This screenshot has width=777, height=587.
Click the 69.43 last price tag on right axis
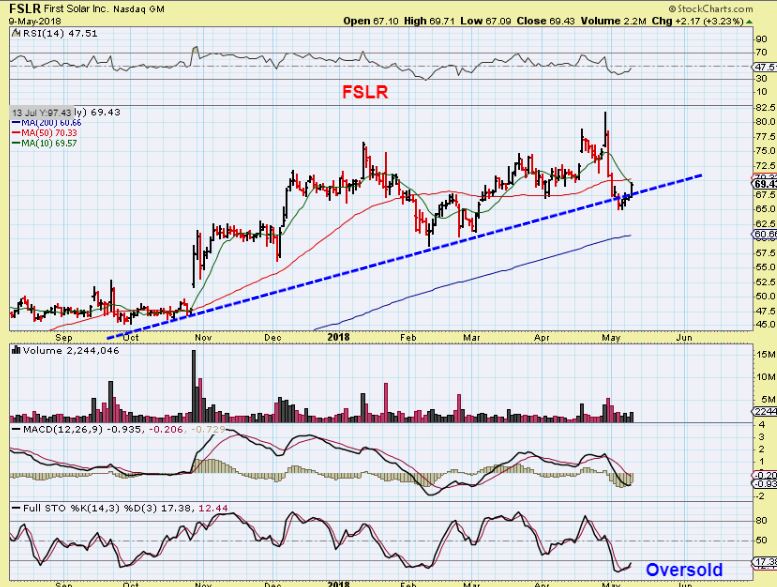click(x=765, y=184)
